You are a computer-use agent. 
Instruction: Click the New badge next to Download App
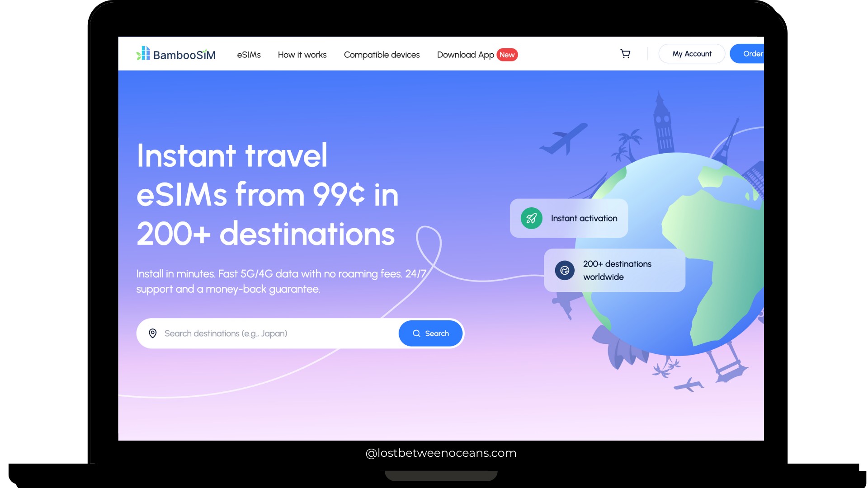point(508,55)
